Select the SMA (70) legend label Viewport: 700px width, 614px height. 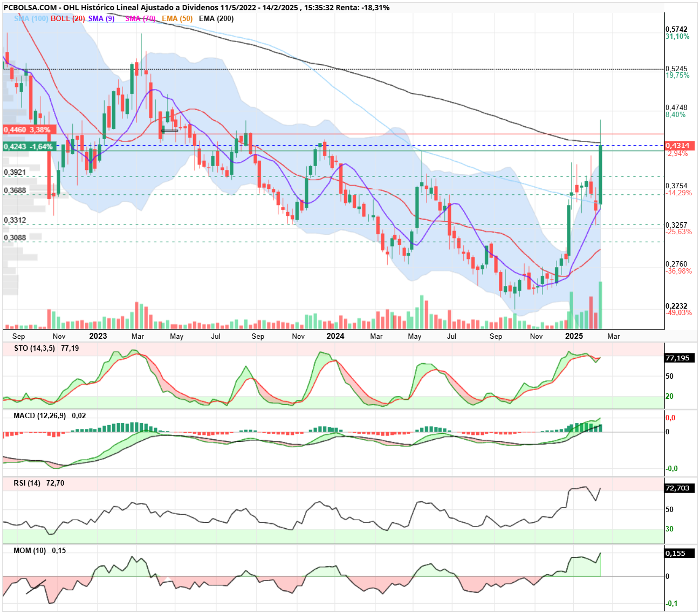[x=140, y=18]
